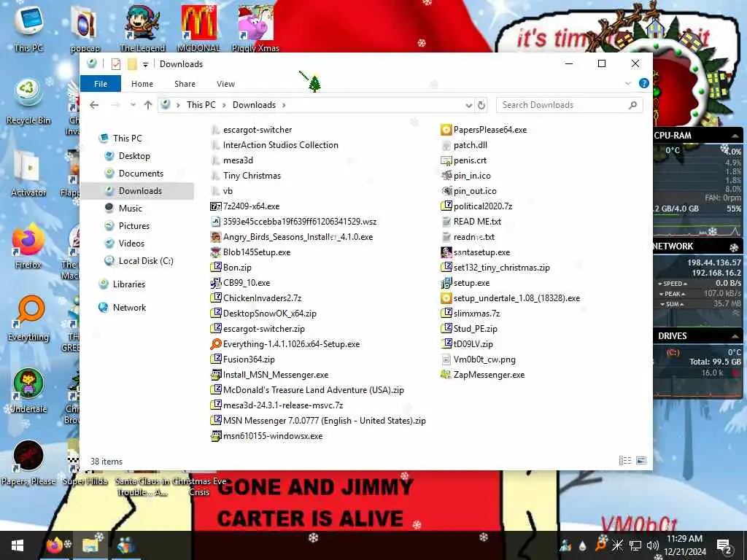Select Blob145Setup.exe icon
747x560 pixels.
216,252
